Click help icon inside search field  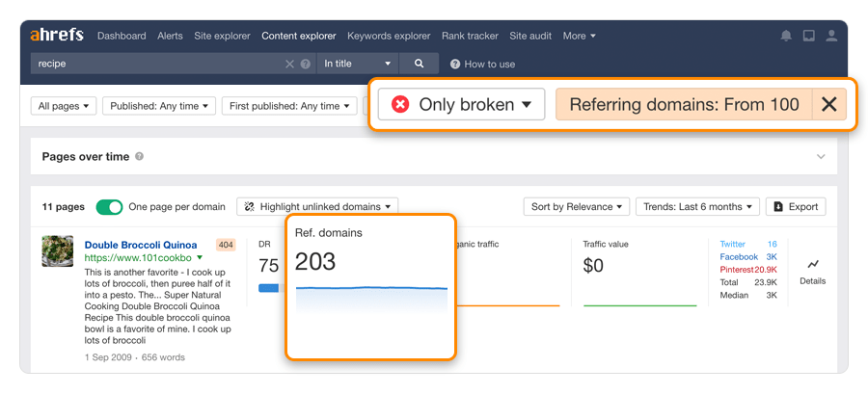click(x=305, y=65)
